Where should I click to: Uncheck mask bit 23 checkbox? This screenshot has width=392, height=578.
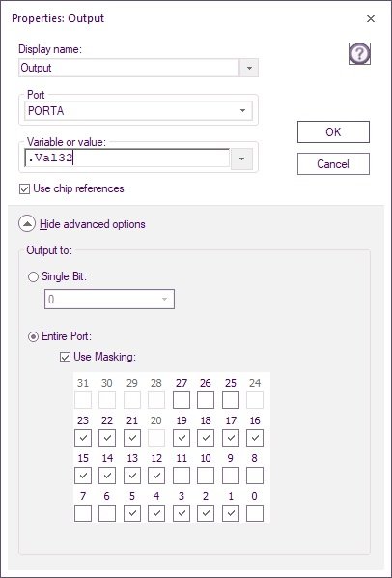(x=83, y=438)
